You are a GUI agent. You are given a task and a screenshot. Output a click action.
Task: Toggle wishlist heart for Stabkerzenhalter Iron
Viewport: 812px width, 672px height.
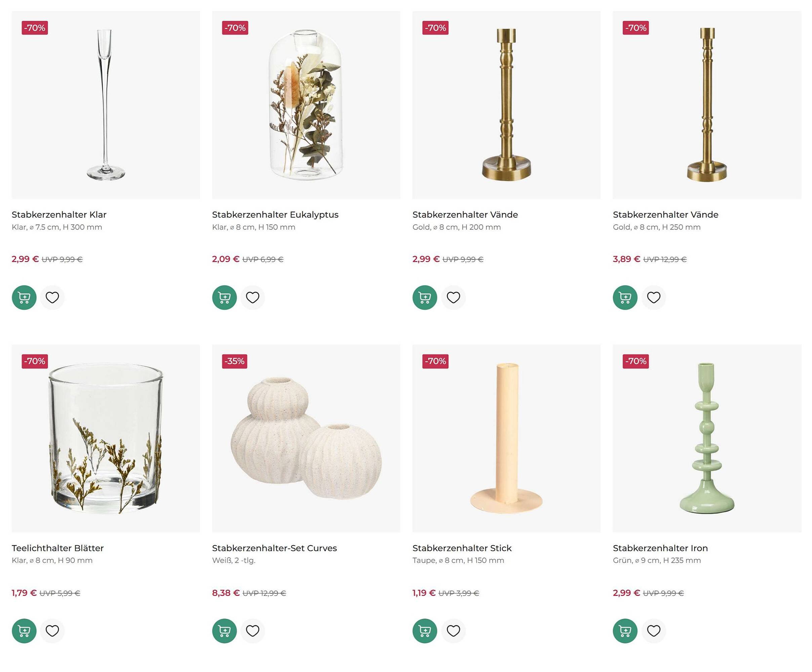coord(653,631)
